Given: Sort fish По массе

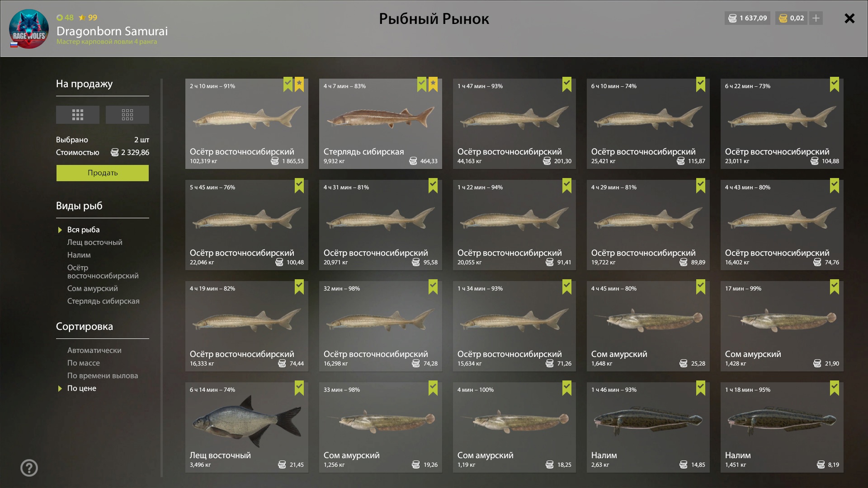Looking at the screenshot, I should click(84, 363).
